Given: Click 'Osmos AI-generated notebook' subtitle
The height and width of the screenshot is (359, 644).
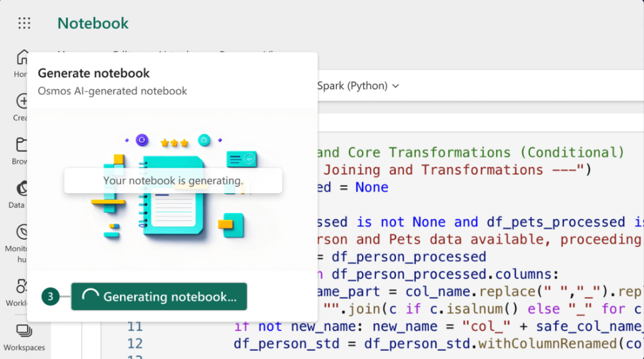Looking at the screenshot, I should tap(112, 90).
